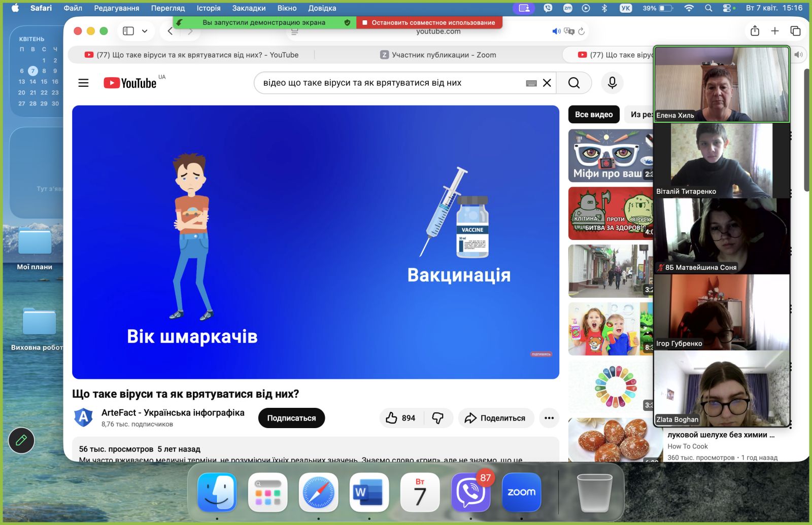Expand sidebar dropdown chevron in Safari toolbar
812x525 pixels.
click(145, 31)
